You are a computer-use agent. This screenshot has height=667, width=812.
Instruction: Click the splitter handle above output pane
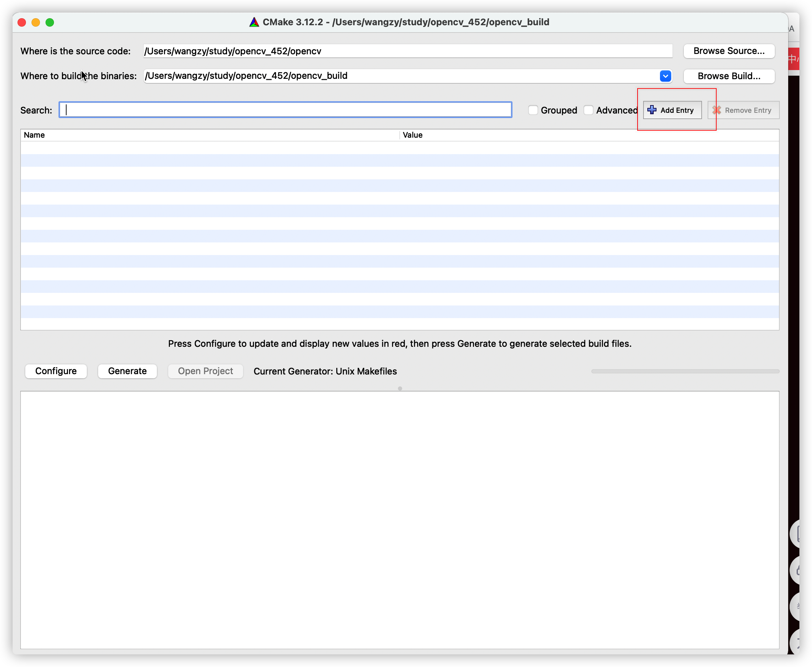[x=400, y=388]
